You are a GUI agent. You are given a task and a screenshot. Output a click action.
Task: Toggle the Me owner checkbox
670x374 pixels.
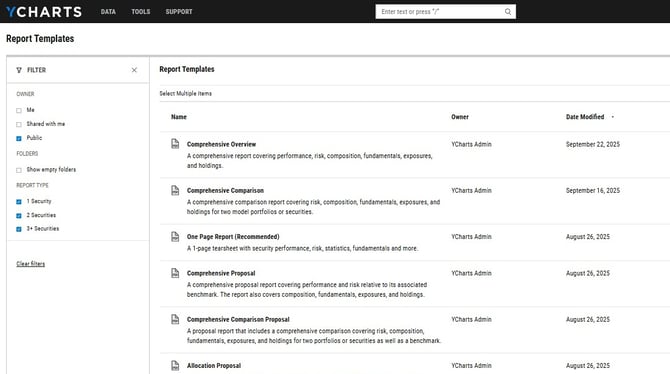click(x=19, y=110)
